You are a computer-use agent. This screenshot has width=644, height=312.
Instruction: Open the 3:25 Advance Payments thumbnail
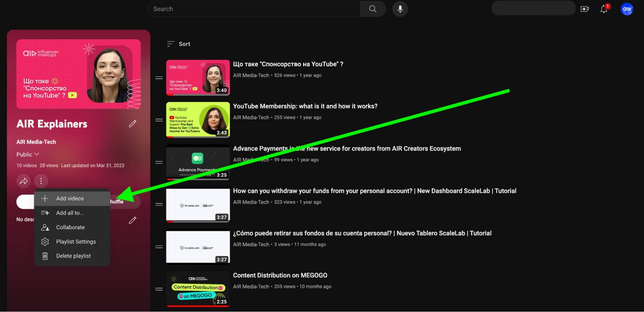tap(198, 162)
